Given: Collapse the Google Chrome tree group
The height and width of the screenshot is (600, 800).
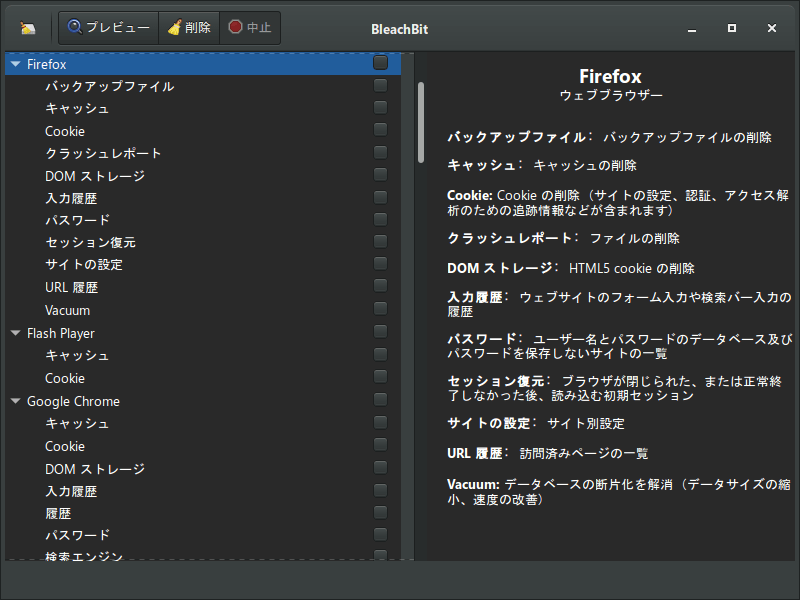Looking at the screenshot, I should [16, 401].
